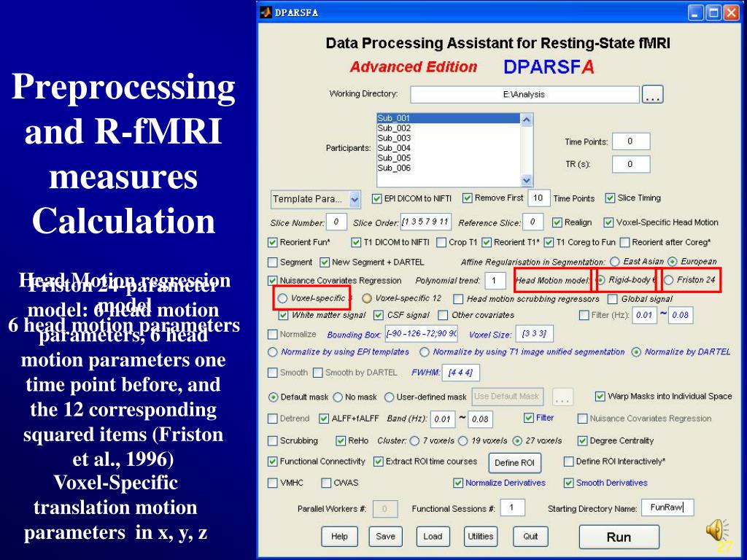Select participant Sub_005 in the list

(x=394, y=158)
